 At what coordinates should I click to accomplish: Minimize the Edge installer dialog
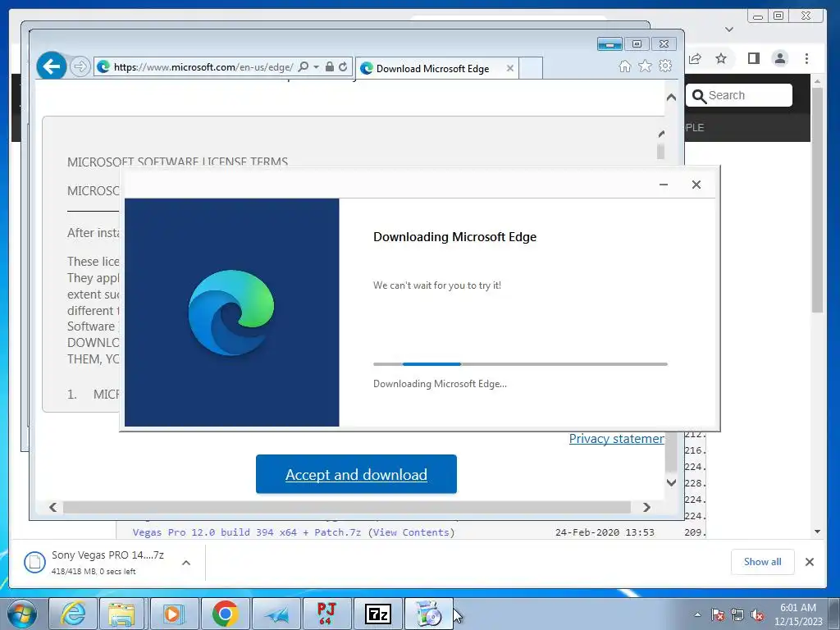[663, 185]
